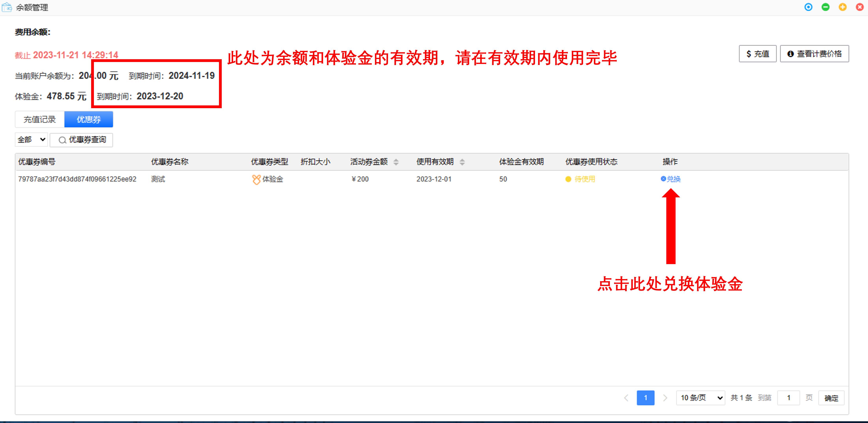Click the 体验金 478.55 元 value
868x423 pixels.
point(66,96)
